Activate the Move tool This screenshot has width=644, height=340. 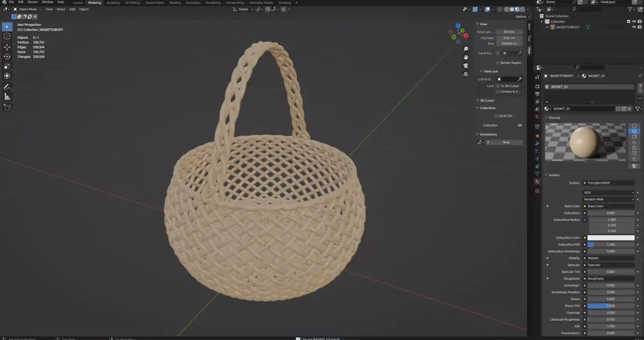[x=7, y=47]
